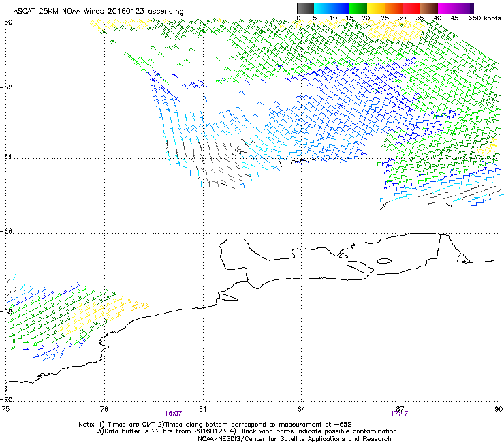The width and height of the screenshot is (504, 443).
Task: Click the note line '3)Data buffer is 22 hrs'
Action: point(247,431)
